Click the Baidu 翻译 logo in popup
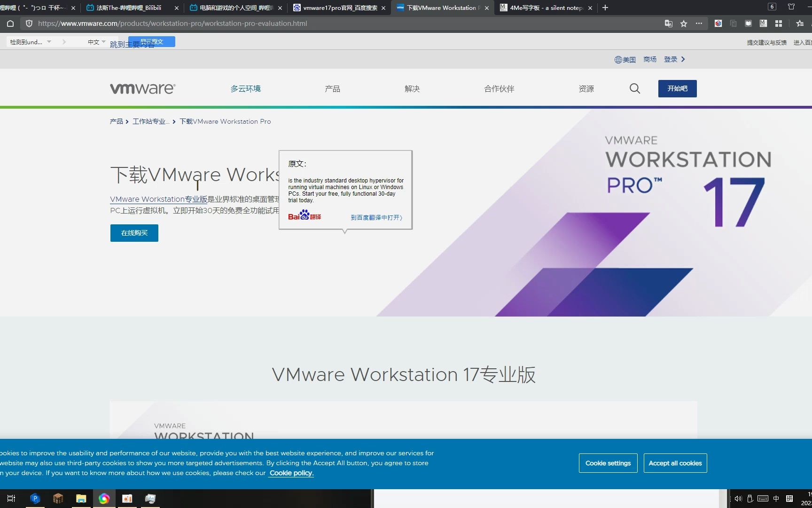The image size is (812, 508). coord(304,215)
